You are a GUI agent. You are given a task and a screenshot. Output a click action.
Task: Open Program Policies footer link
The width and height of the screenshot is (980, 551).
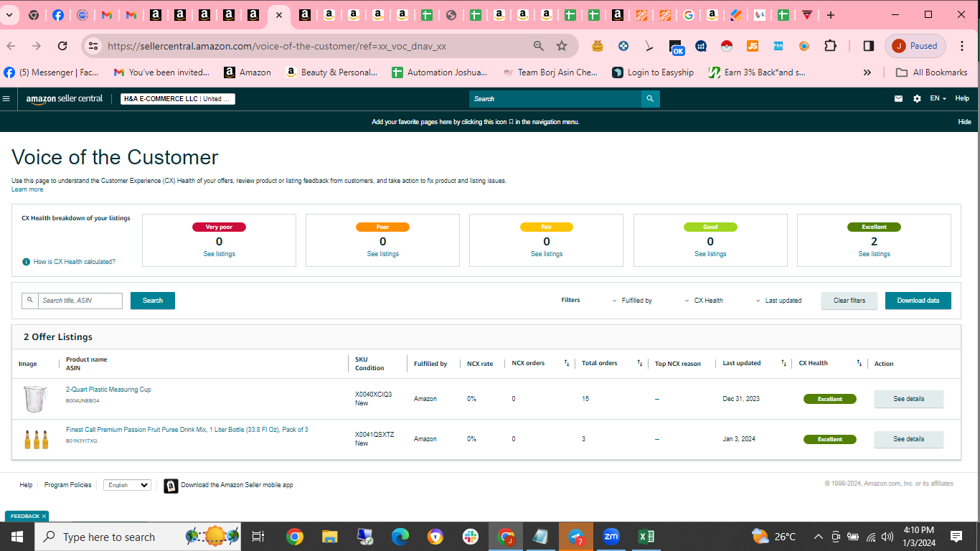coord(67,485)
